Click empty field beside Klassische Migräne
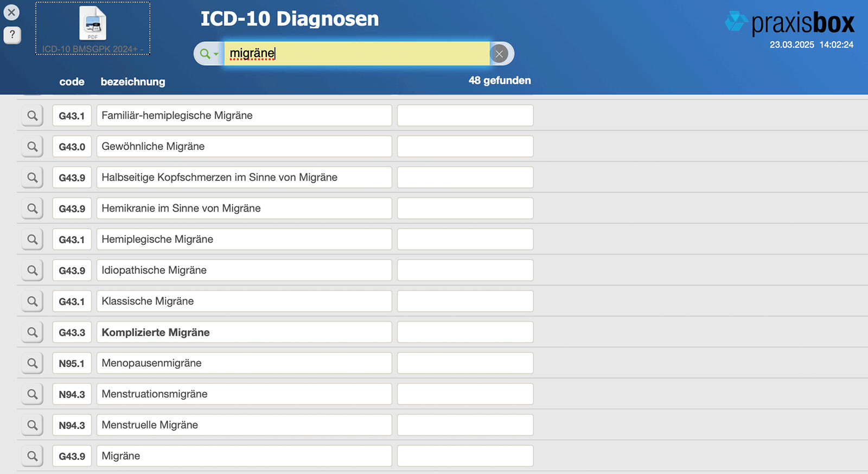The width and height of the screenshot is (868, 474). (x=465, y=301)
